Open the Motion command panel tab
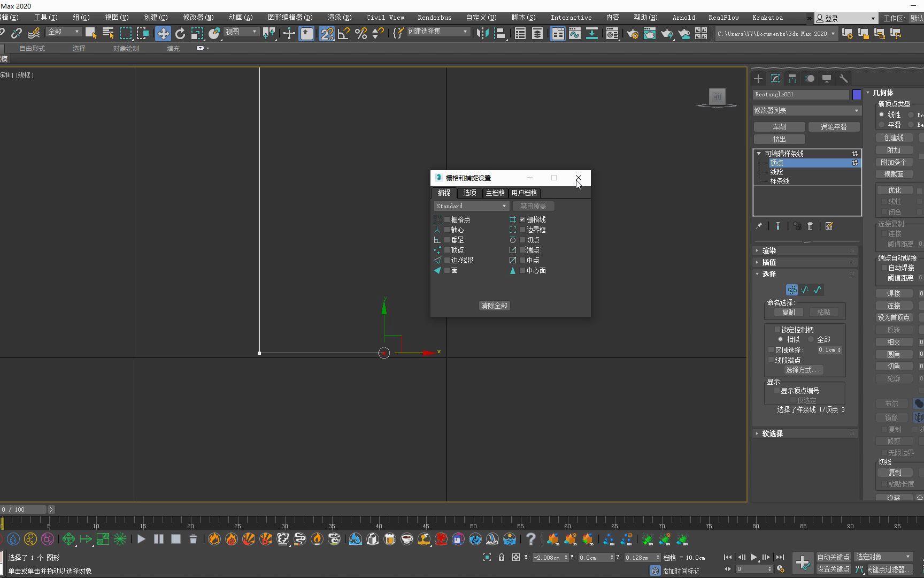 tap(810, 79)
